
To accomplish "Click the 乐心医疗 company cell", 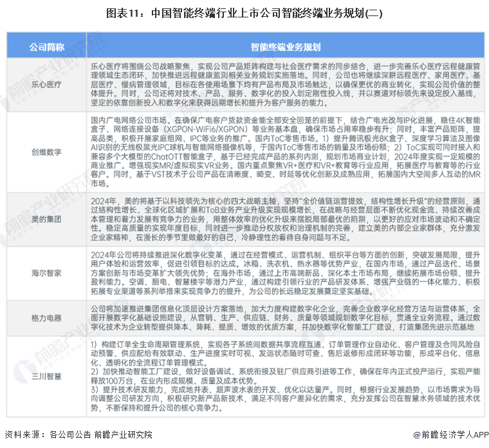I will [46, 84].
